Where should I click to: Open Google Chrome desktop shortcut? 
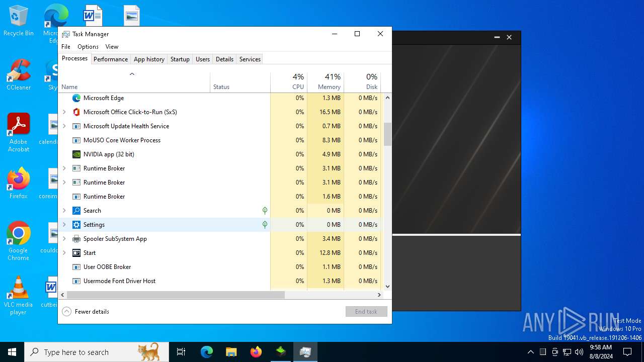19,241
